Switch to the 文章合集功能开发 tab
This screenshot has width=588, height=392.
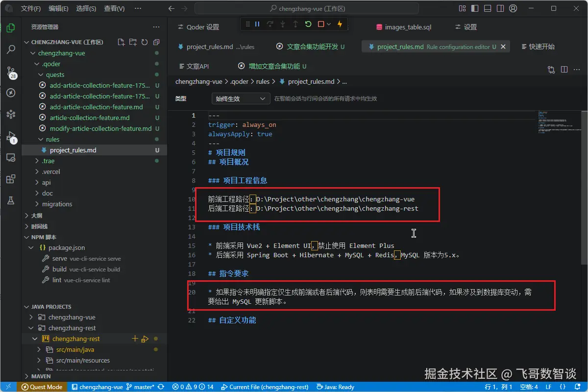coord(311,47)
